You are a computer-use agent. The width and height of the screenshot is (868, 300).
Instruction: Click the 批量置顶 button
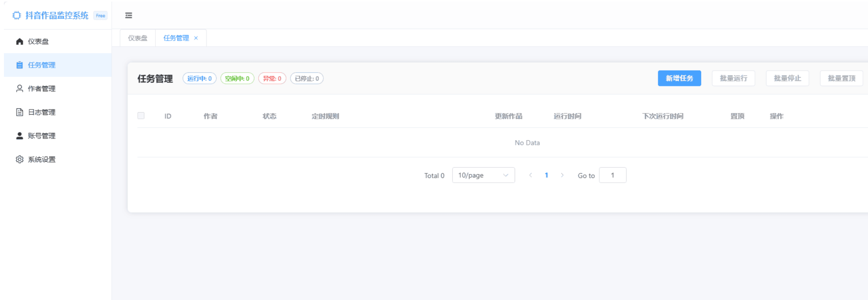(x=841, y=78)
